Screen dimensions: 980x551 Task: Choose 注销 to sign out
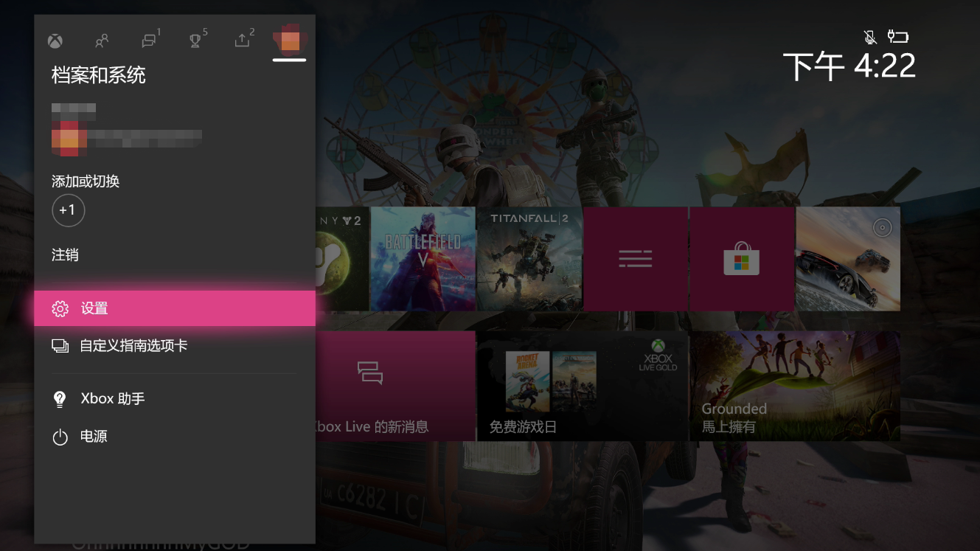pyautogui.click(x=65, y=255)
